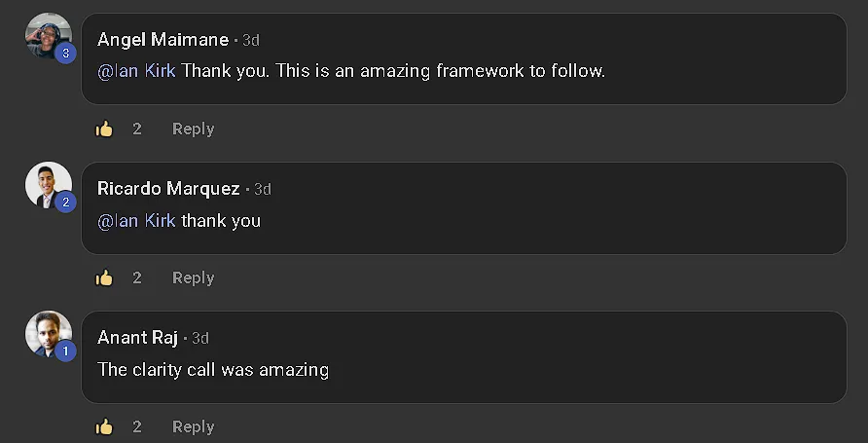Screen dimensions: 868x443
Task: Click the Anant Raj name link
Action: point(137,338)
